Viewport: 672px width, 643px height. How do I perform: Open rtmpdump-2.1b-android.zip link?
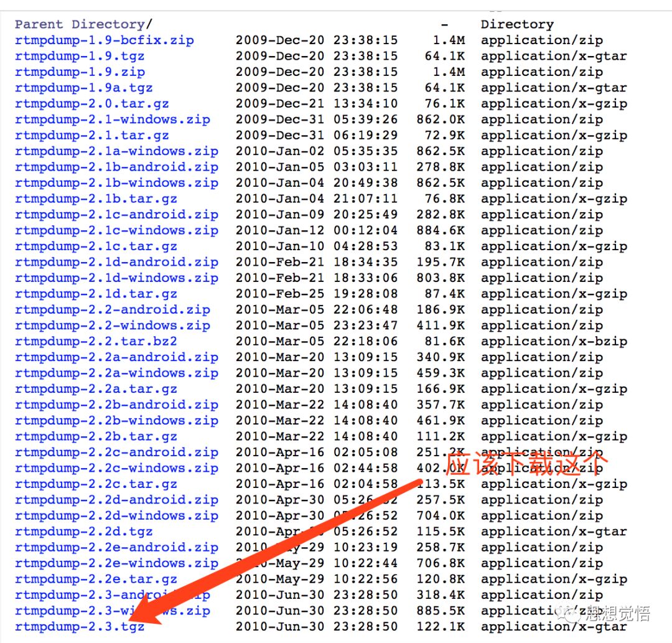116,167
